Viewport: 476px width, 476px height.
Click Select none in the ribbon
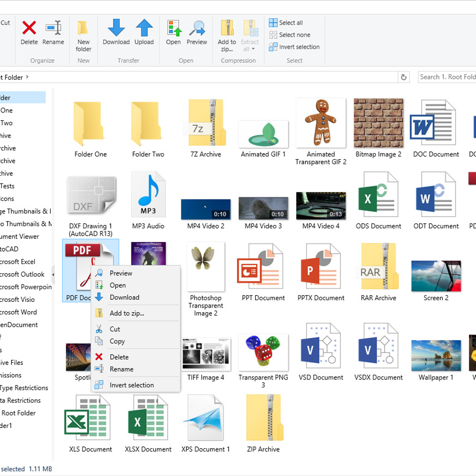290,35
